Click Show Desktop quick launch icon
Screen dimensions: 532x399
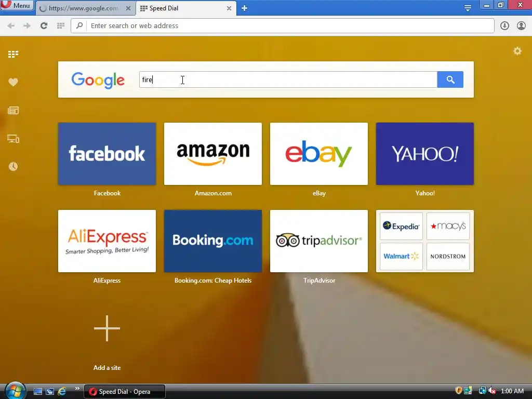pos(38,392)
